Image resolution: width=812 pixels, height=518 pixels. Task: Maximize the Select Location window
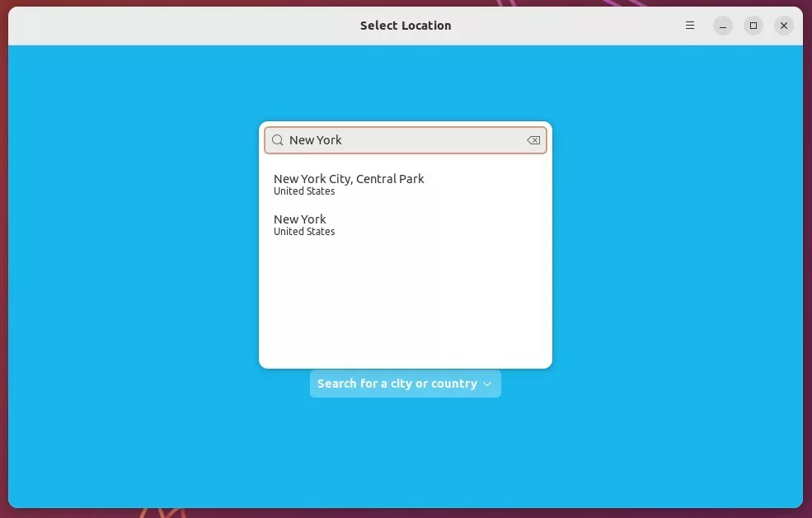(753, 26)
